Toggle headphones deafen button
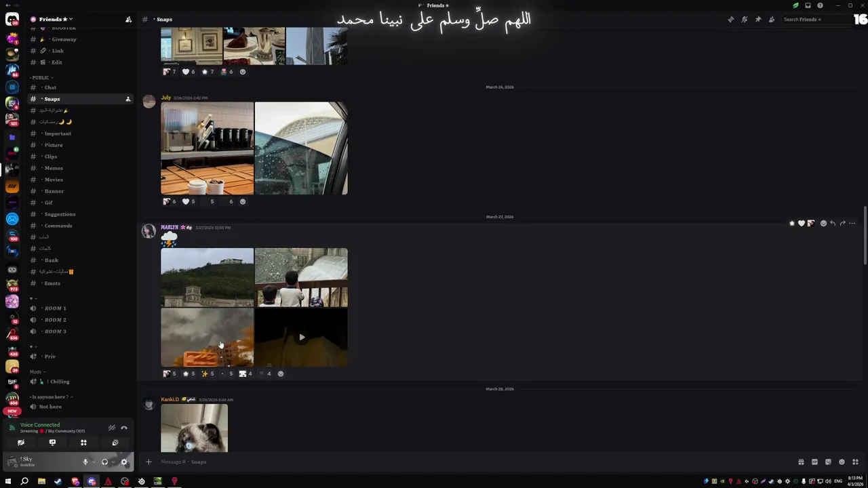Viewport: 868px width, 488px height. point(104,462)
